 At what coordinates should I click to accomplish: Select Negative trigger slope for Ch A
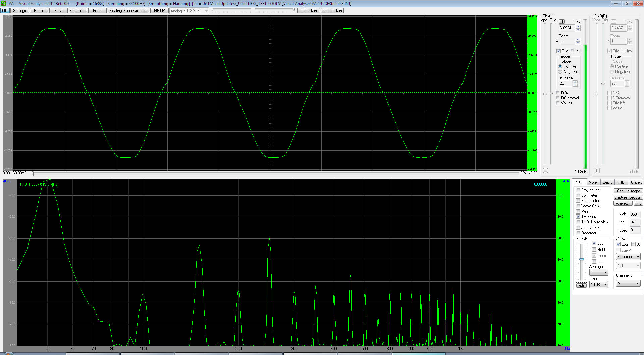pyautogui.click(x=560, y=72)
